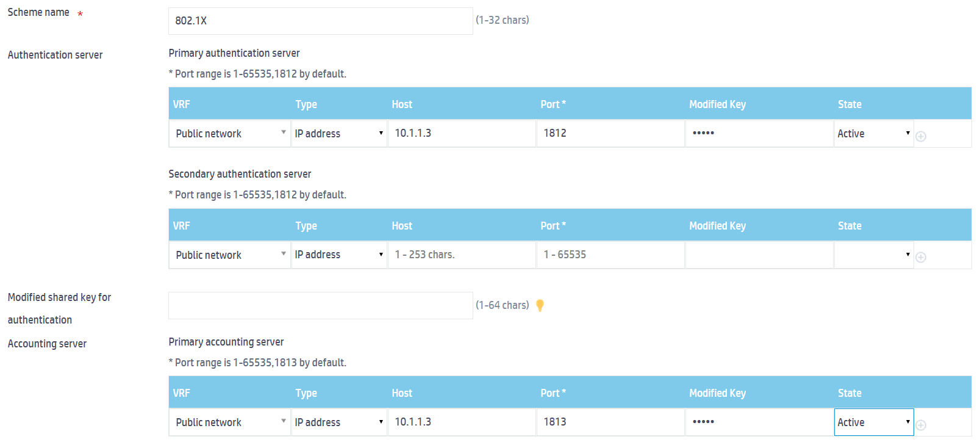
Task: Click the lightbulb hint icon beside shared key
Action: 540,305
